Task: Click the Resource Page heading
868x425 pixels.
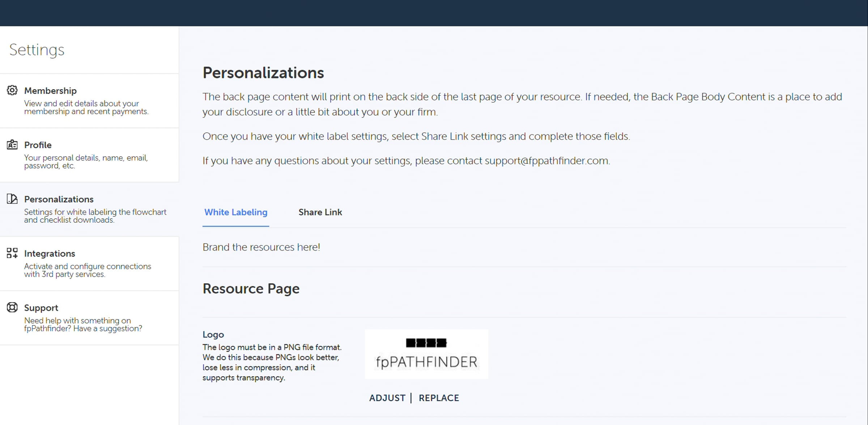Action: pyautogui.click(x=251, y=289)
